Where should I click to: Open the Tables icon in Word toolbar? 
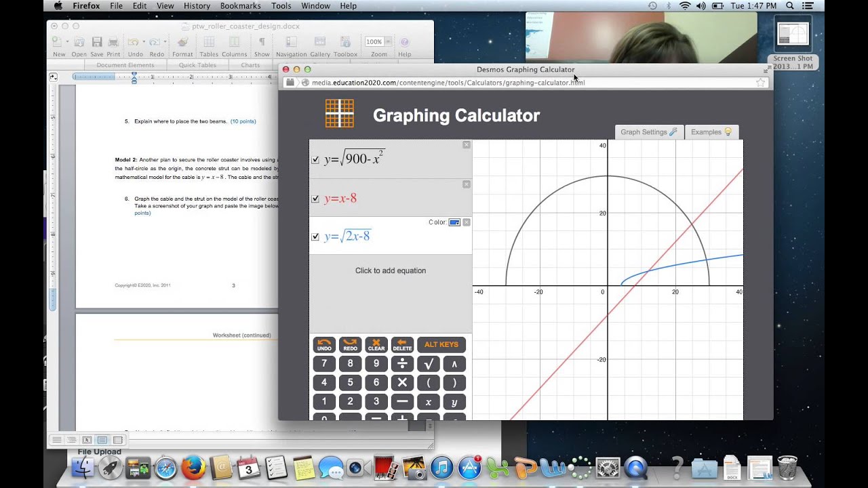click(208, 43)
